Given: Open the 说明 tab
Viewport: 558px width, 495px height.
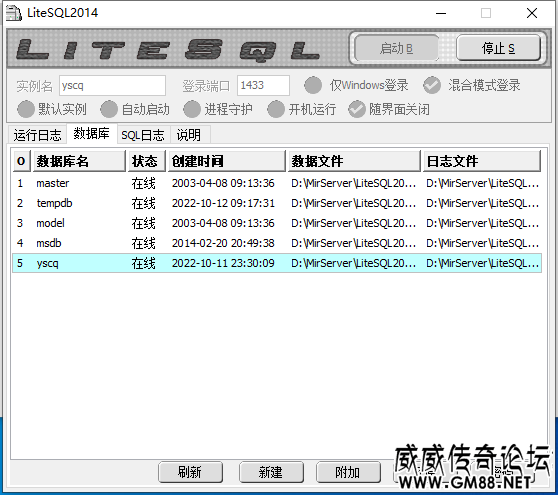Looking at the screenshot, I should 190,135.
